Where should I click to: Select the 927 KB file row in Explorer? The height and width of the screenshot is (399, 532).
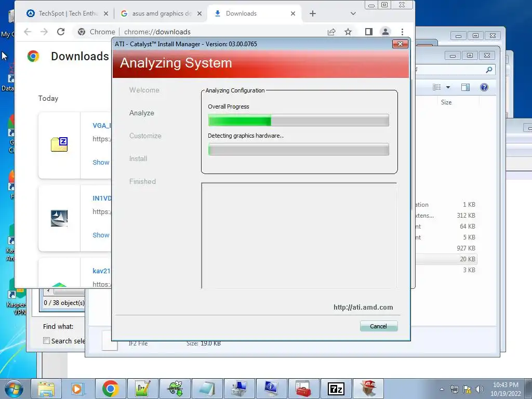446,248
